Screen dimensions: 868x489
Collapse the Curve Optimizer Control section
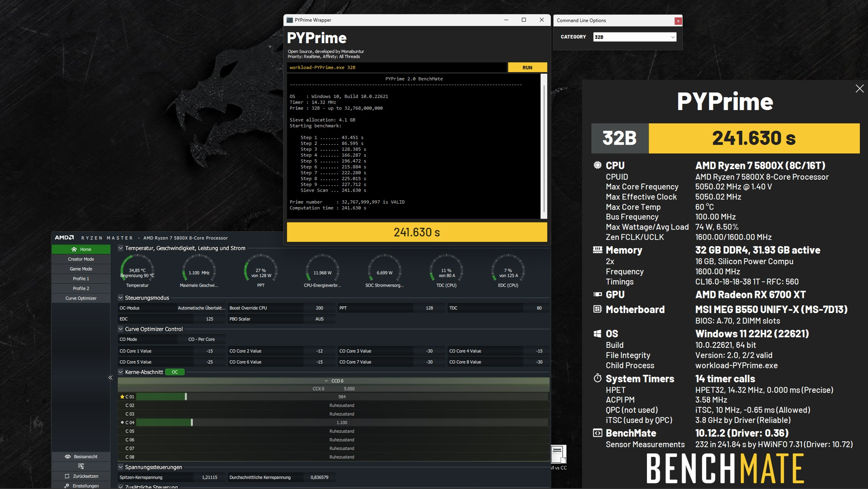(x=121, y=329)
